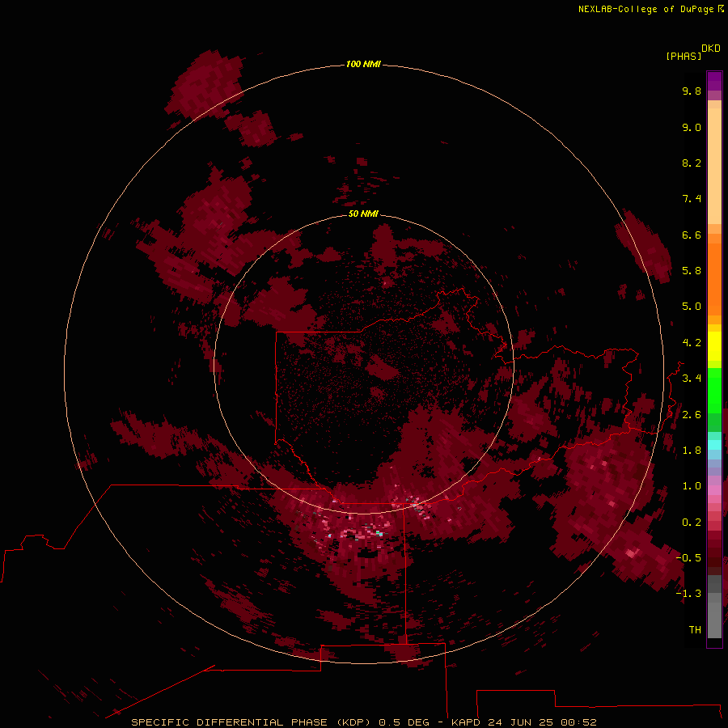Click the -1.3 color scale value
Image resolution: width=728 pixels, height=728 pixels.
tap(688, 594)
